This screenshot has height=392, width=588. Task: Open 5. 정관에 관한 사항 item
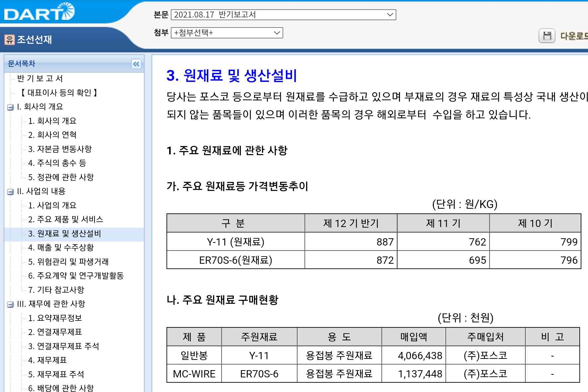click(x=61, y=177)
